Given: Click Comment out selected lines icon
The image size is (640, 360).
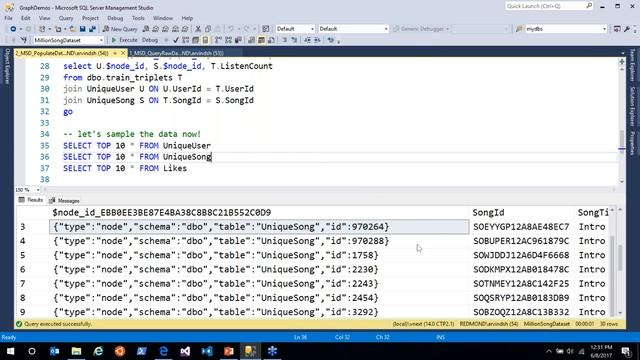Looking at the screenshot, I should point(284,40).
